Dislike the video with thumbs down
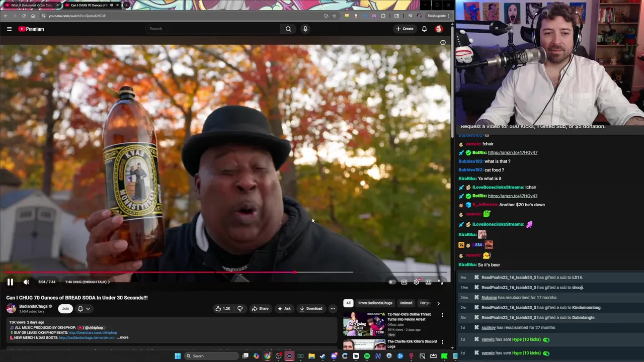The image size is (644, 362). [x=240, y=308]
